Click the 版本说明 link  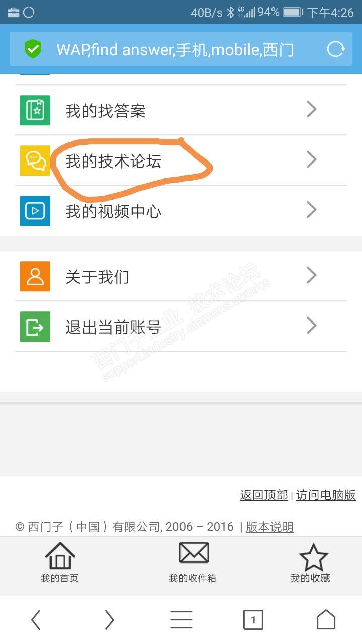click(270, 527)
